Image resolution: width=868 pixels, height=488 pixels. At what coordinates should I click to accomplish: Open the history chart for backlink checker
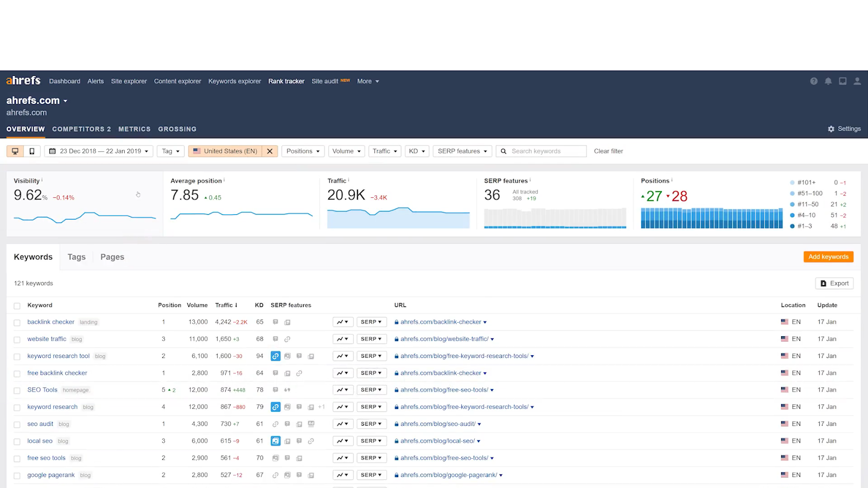click(343, 322)
